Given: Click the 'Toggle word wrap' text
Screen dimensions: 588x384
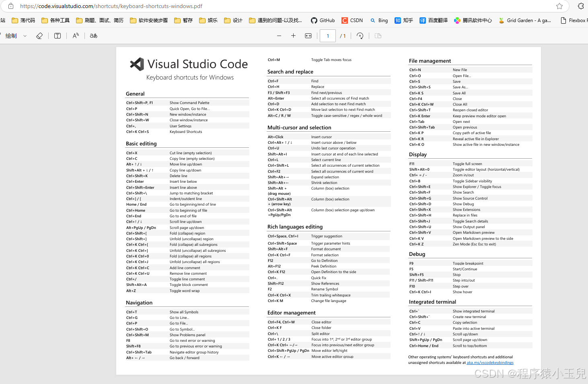Looking at the screenshot, I should click(184, 291).
